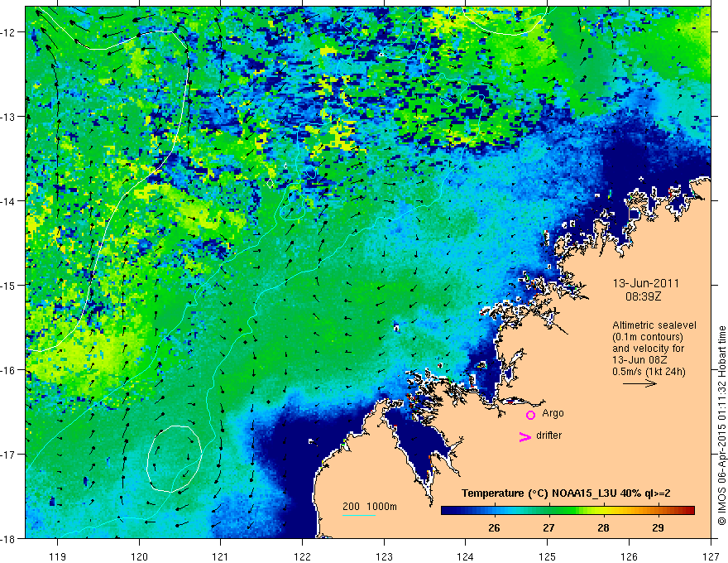728x563 pixels.
Task: Click the '(0.1m contours)' text
Action: coord(648,337)
